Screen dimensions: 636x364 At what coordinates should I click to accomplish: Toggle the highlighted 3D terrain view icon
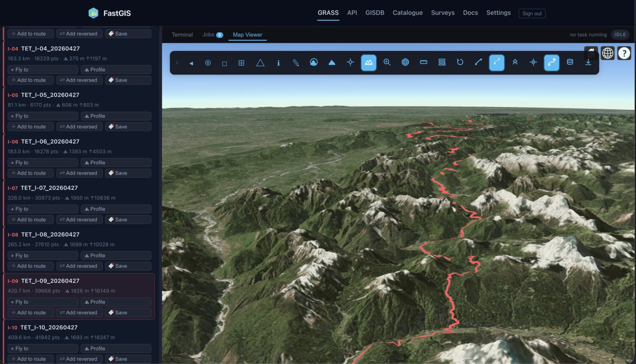pyautogui.click(x=368, y=62)
